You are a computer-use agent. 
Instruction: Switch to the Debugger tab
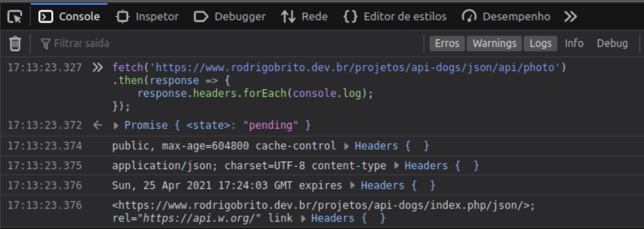[x=230, y=17]
